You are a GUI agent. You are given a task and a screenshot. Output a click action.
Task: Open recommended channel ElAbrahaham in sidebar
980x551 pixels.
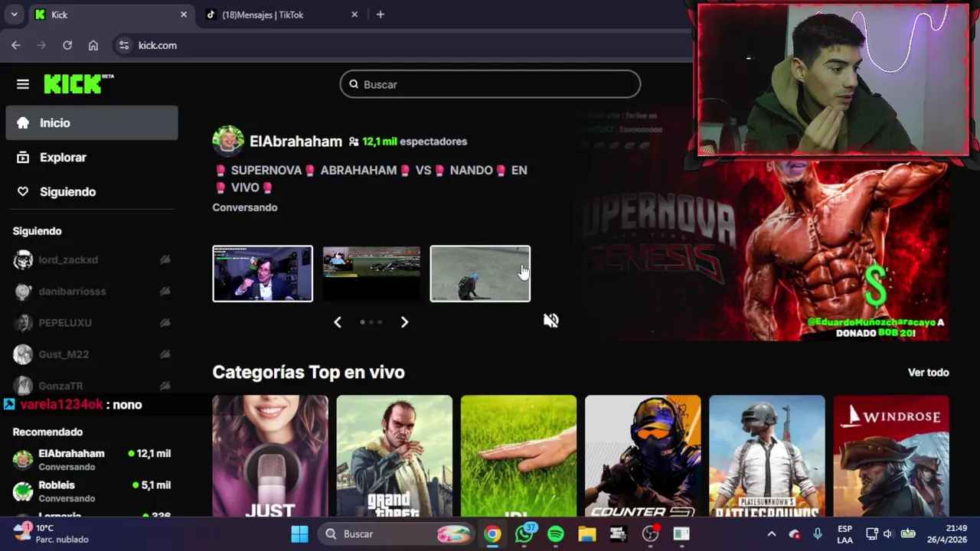pos(92,459)
